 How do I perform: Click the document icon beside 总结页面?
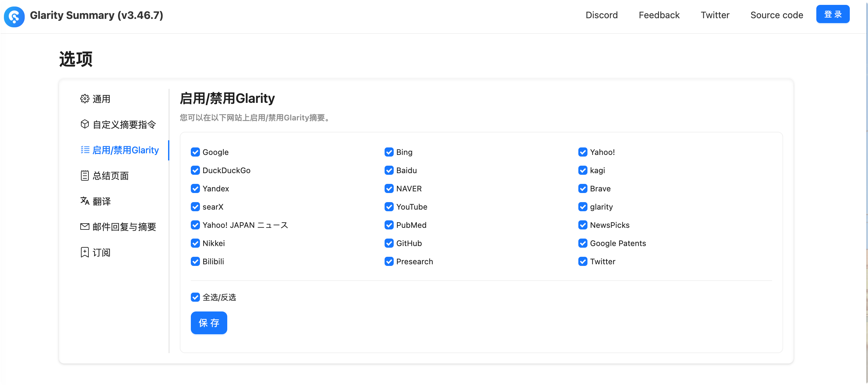(85, 175)
